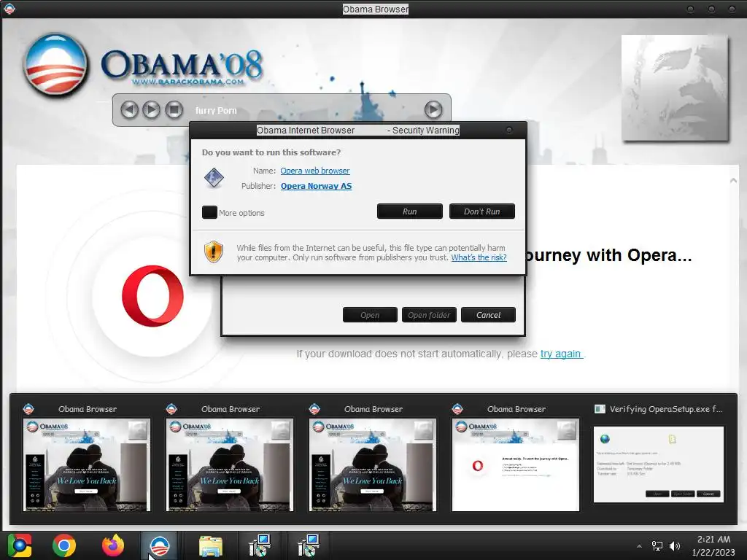The image size is (747, 560).
Task: Select third Obama Browser preview thumbnail
Action: click(373, 464)
